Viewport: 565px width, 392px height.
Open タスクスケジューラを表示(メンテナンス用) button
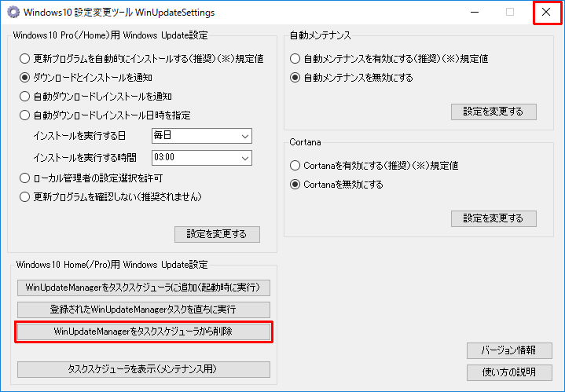click(x=144, y=369)
